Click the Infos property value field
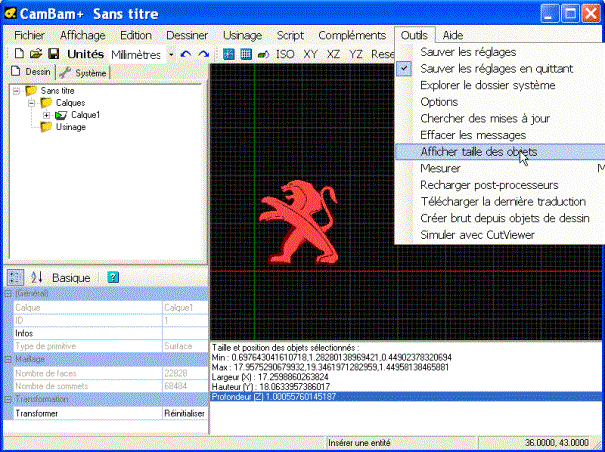 [185, 333]
